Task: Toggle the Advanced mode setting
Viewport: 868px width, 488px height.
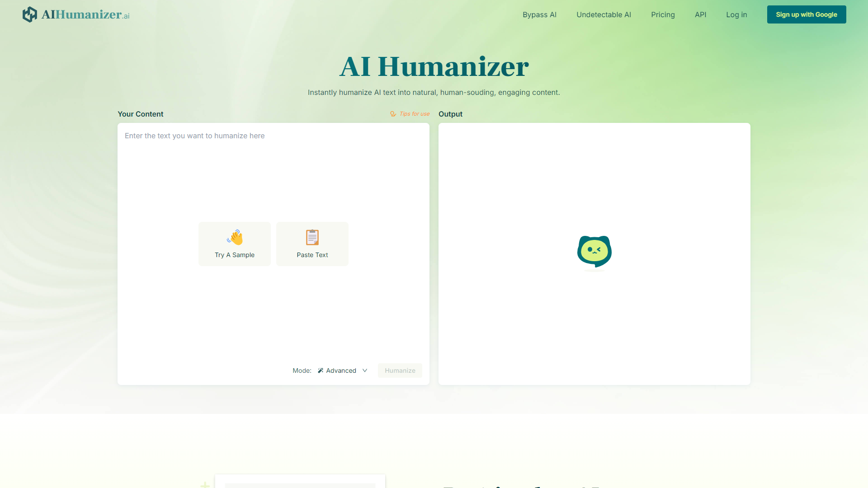Action: click(x=343, y=370)
